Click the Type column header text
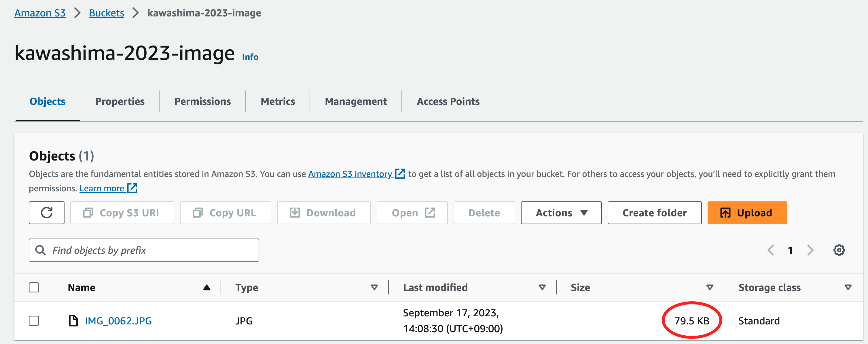This screenshot has width=868, height=344. [247, 287]
